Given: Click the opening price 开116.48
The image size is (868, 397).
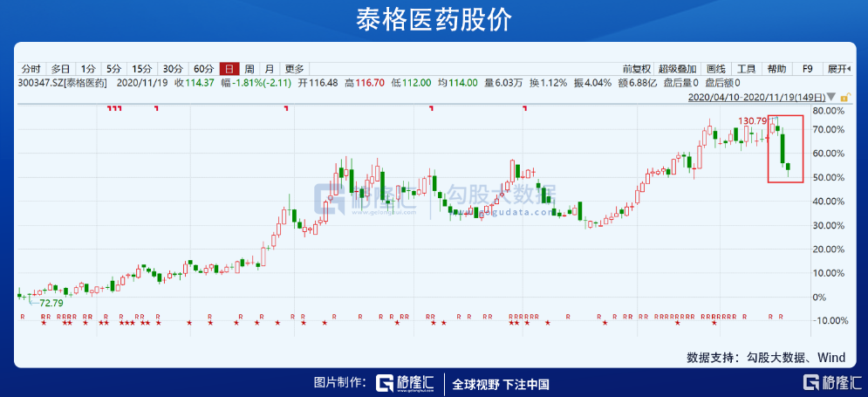Looking at the screenshot, I should (x=318, y=83).
